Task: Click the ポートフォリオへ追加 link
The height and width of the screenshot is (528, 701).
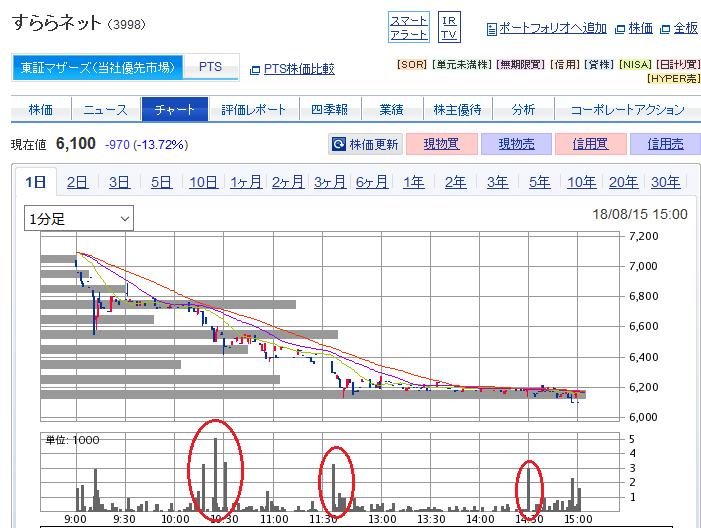Action: tap(546, 28)
